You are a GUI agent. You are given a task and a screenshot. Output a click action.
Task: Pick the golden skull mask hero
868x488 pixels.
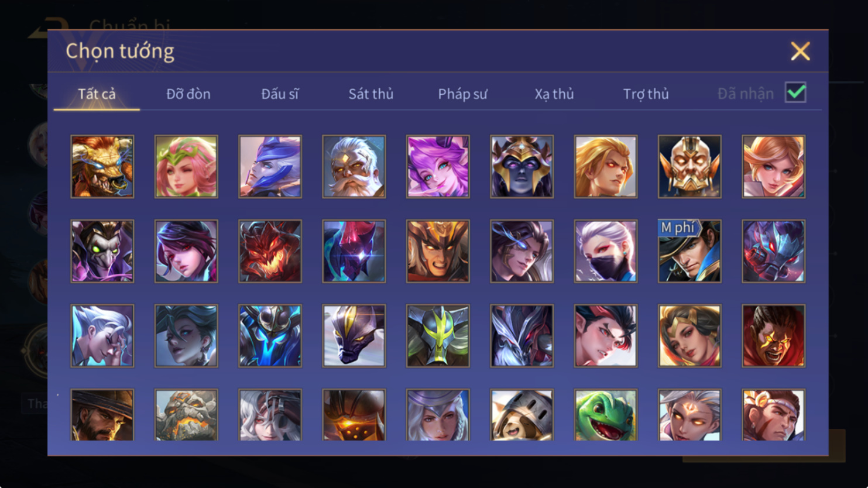(x=689, y=167)
